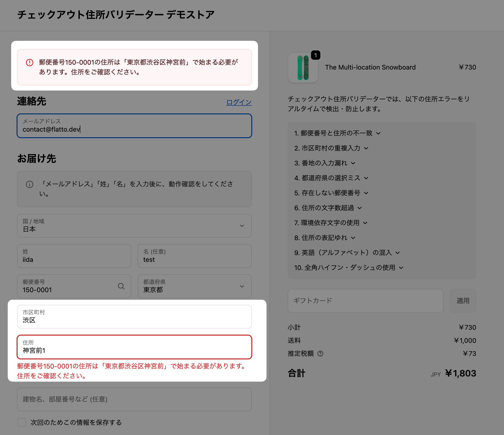Viewport: 504px width, 435px height.
Task: Focus the 建物名、部屋番号など field
Action: tap(134, 399)
